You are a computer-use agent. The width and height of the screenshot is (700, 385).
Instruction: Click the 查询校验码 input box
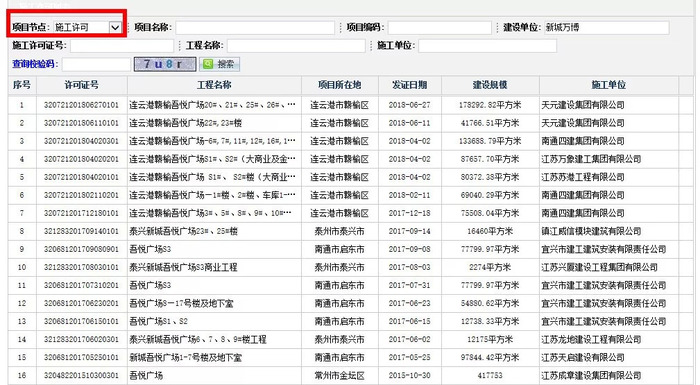pos(96,64)
